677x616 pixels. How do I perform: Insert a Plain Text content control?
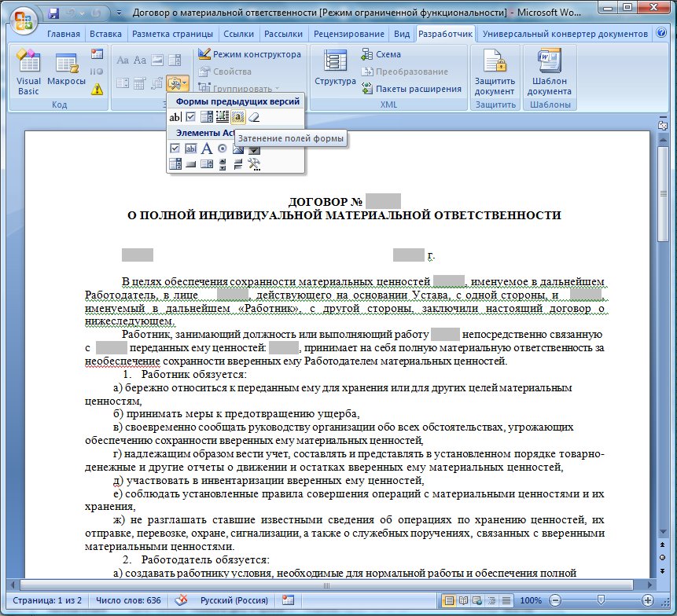[140, 60]
